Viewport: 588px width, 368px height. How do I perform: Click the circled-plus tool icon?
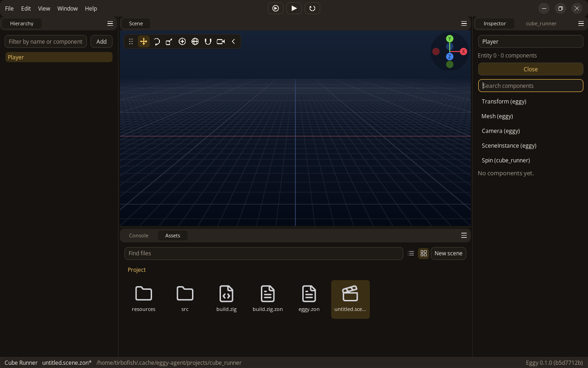[x=182, y=41]
